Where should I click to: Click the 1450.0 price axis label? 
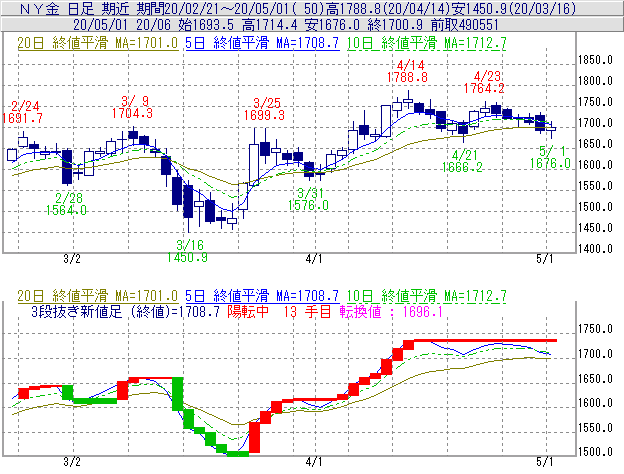click(595, 228)
